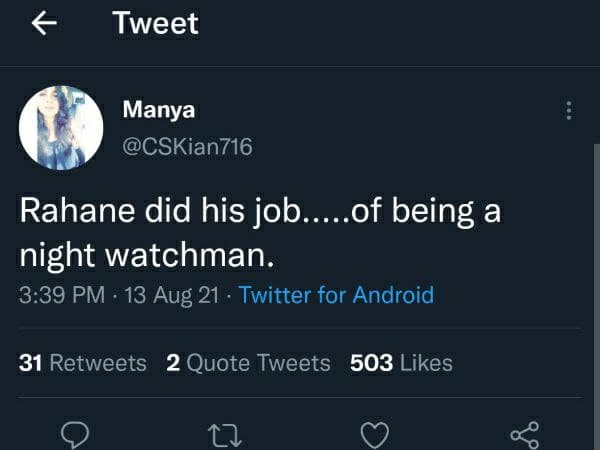Viewport: 600px width, 450px height.
Task: Open the three-dot more options menu
Action: pyautogui.click(x=568, y=110)
